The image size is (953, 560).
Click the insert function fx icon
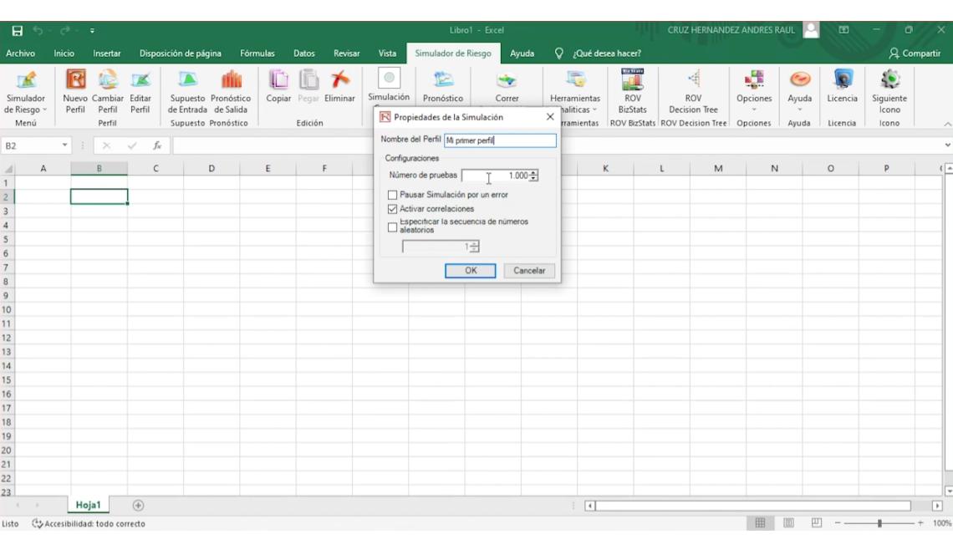coord(157,145)
